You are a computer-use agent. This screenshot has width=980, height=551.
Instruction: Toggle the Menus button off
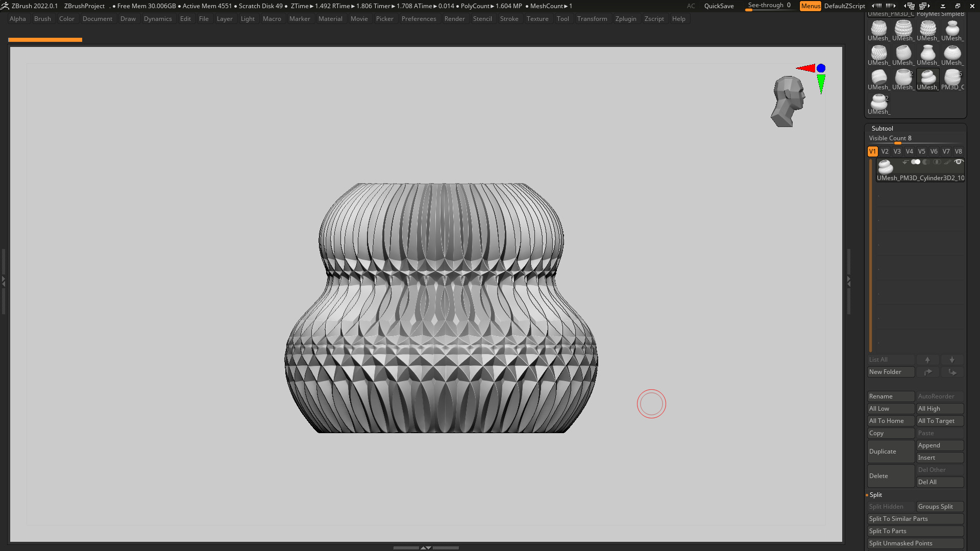[811, 6]
